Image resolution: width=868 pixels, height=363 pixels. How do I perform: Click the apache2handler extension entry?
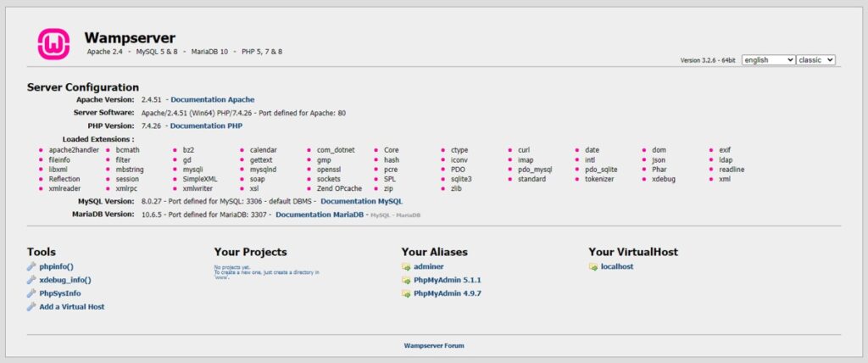(75, 150)
